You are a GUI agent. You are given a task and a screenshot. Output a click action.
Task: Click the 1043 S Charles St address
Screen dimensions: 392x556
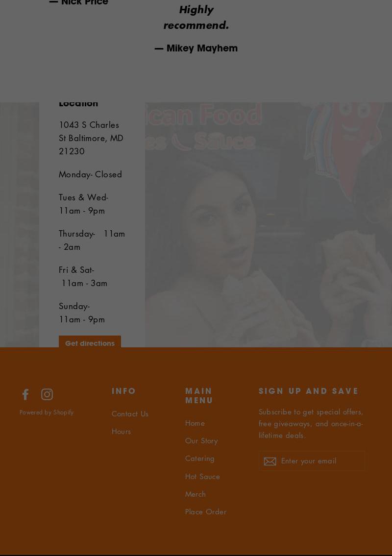click(91, 138)
